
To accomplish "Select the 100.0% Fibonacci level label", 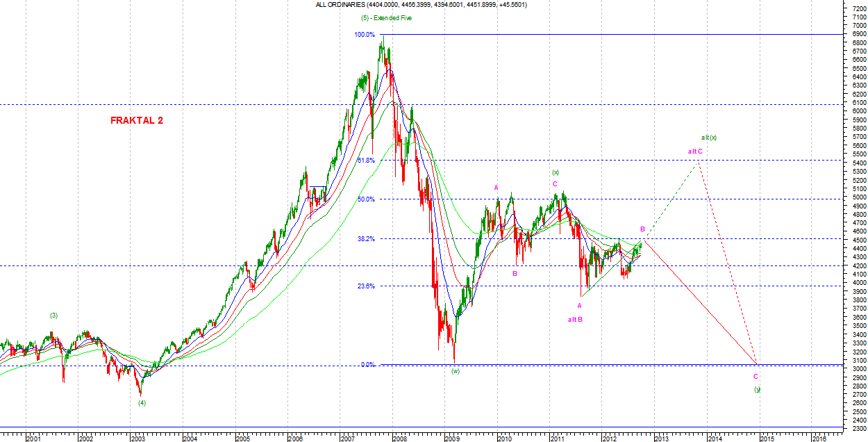I will pos(365,35).
